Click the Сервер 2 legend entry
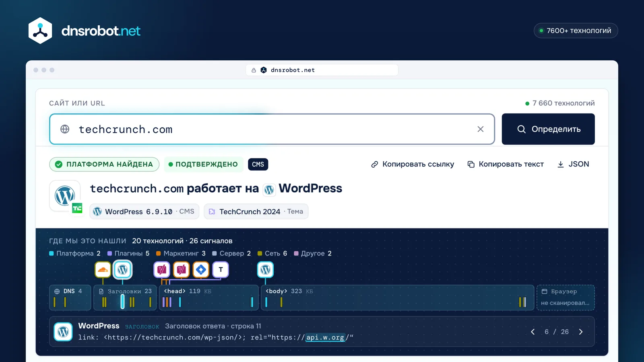Image resolution: width=644 pixels, height=362 pixels. [x=231, y=253]
